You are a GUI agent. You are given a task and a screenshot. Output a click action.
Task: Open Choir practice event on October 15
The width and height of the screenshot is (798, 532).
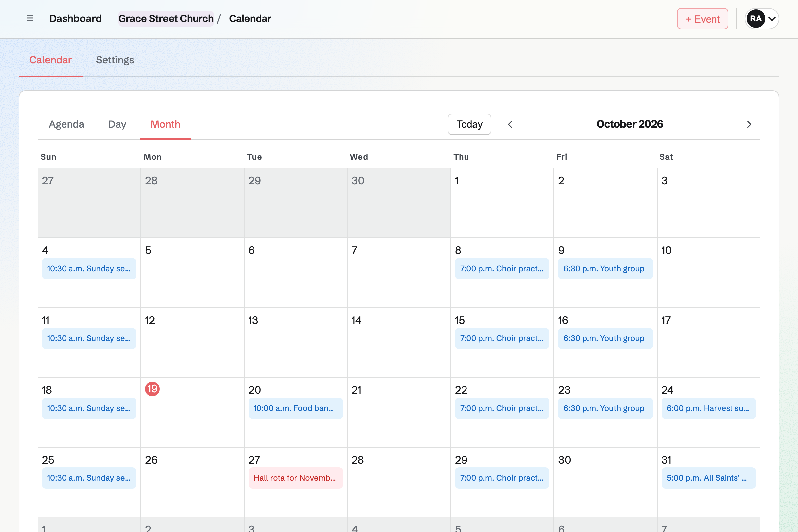(502, 338)
